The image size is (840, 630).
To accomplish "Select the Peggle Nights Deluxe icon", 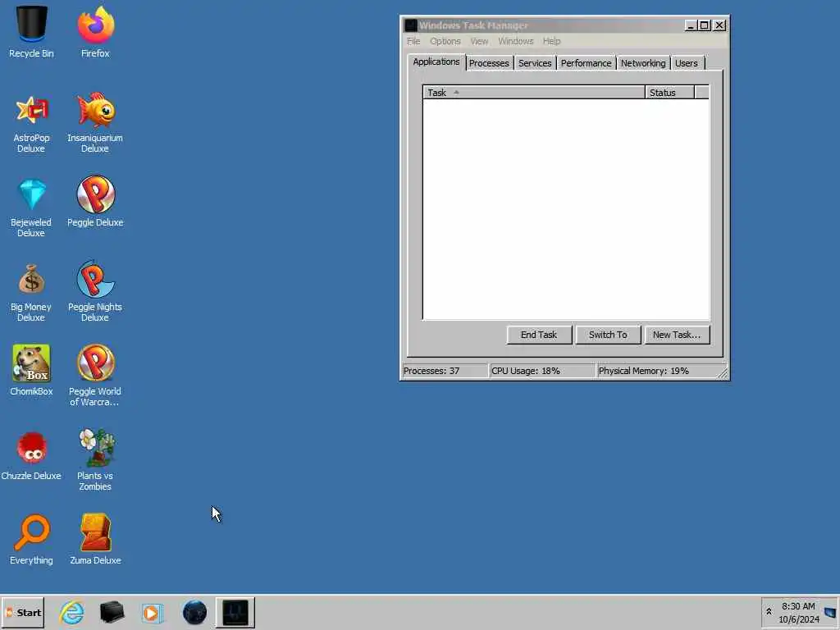I will pyautogui.click(x=95, y=291).
